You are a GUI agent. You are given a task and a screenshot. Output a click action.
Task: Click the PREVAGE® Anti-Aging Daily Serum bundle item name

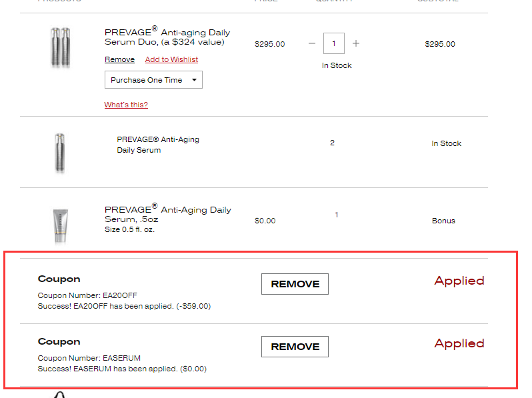158,145
